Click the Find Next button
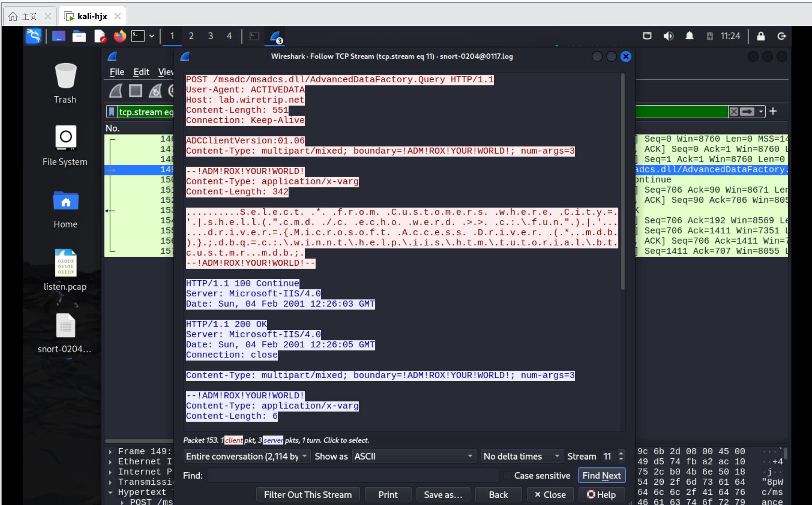812x505 pixels. (x=601, y=476)
